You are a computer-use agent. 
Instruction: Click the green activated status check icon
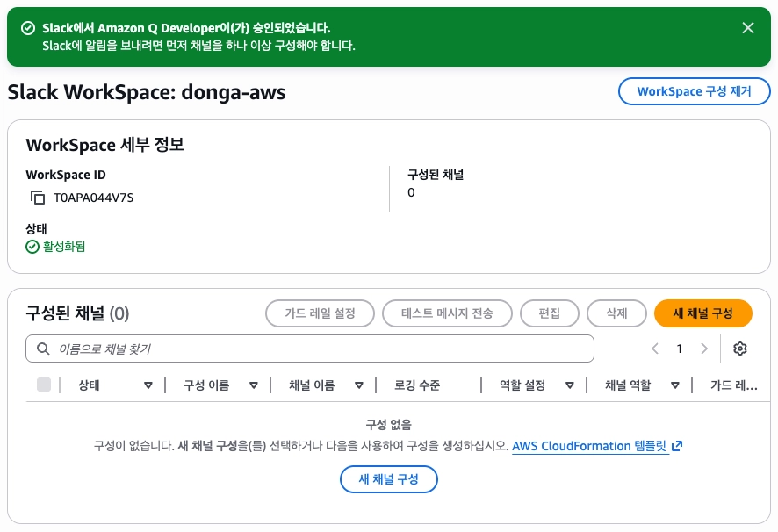pos(32,247)
